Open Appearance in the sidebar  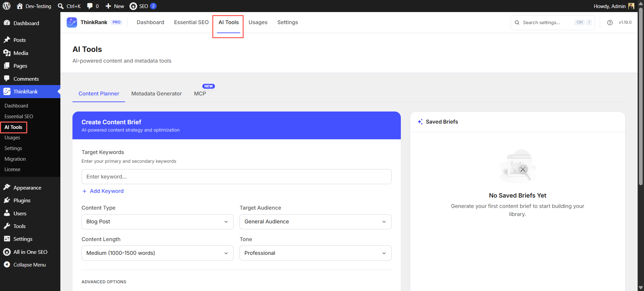click(x=30, y=188)
